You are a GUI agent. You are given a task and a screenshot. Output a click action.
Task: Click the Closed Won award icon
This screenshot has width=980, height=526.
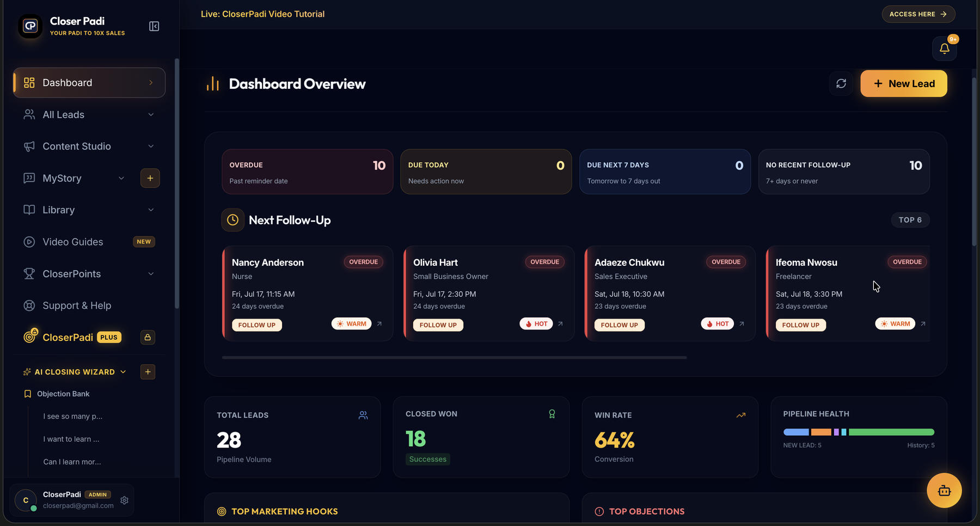552,414
